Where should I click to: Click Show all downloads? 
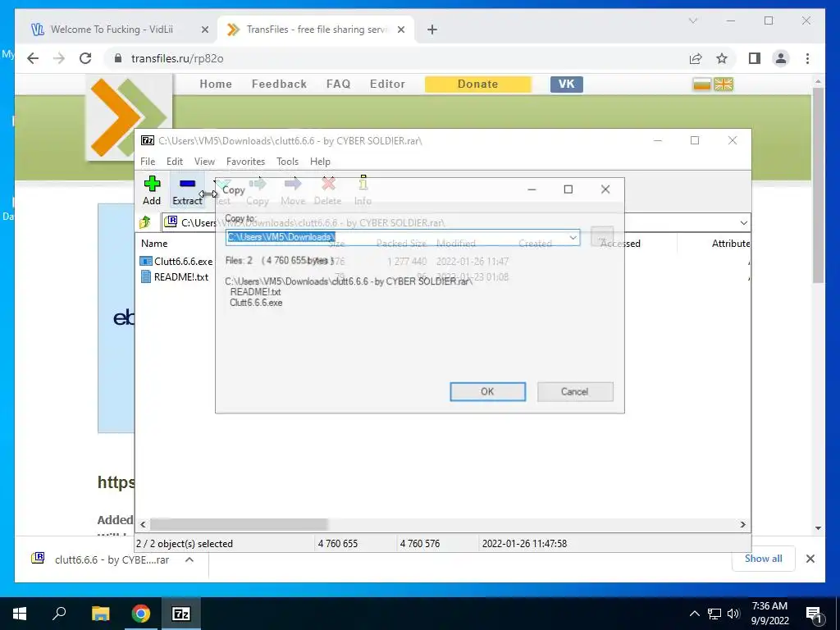[x=763, y=559]
